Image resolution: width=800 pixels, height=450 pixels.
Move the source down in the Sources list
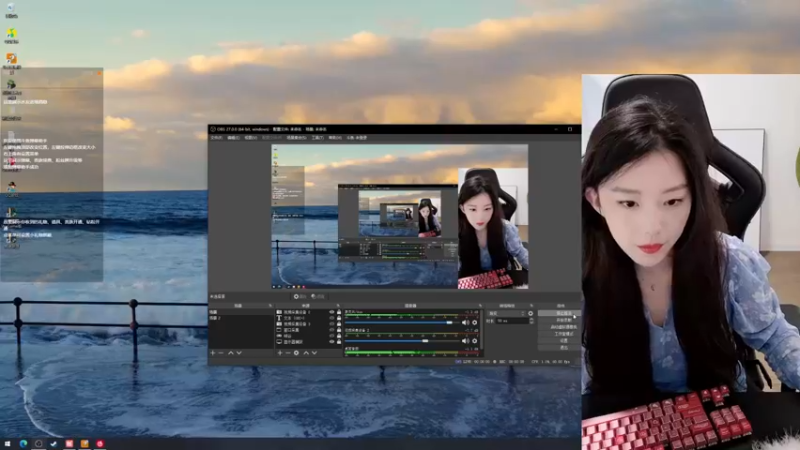(314, 353)
